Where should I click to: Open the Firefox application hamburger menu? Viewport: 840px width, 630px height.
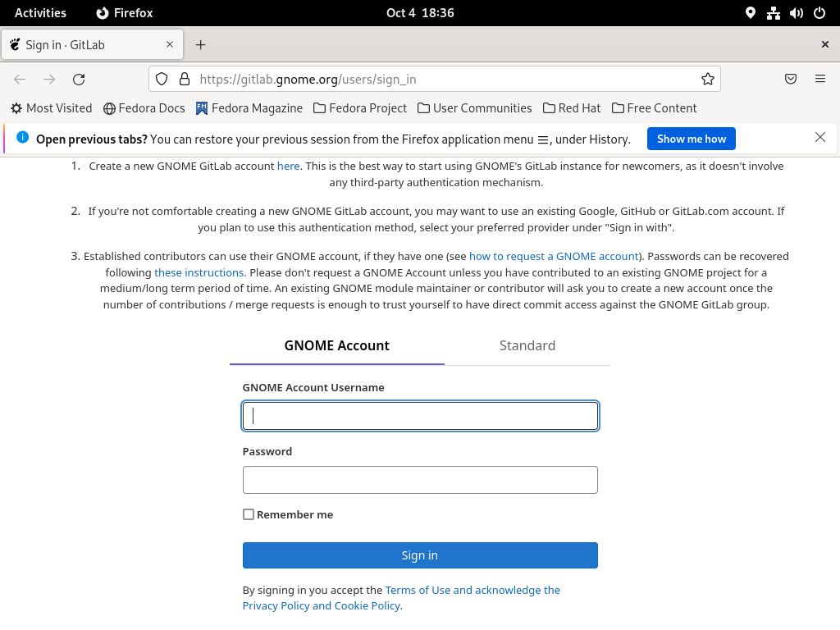(820, 80)
